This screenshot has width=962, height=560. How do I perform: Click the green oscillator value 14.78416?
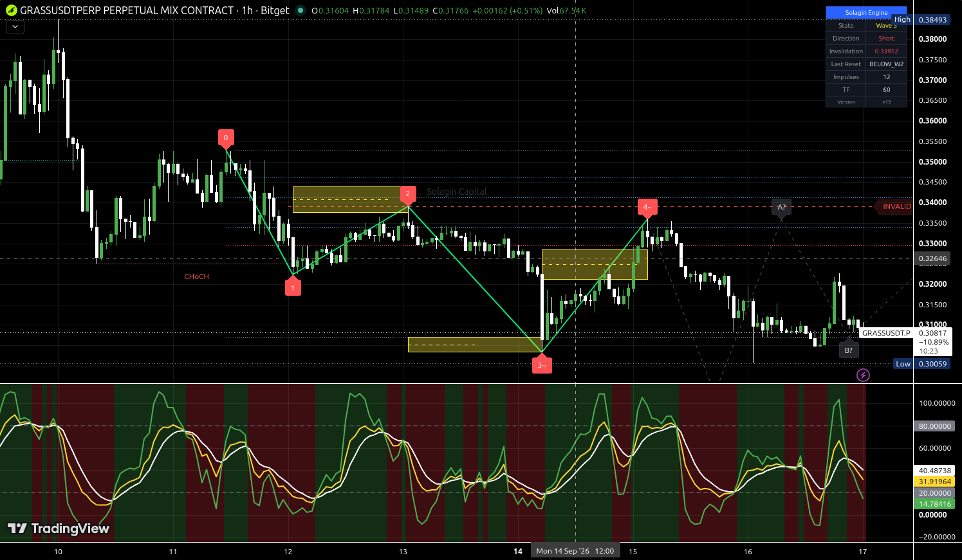[934, 504]
